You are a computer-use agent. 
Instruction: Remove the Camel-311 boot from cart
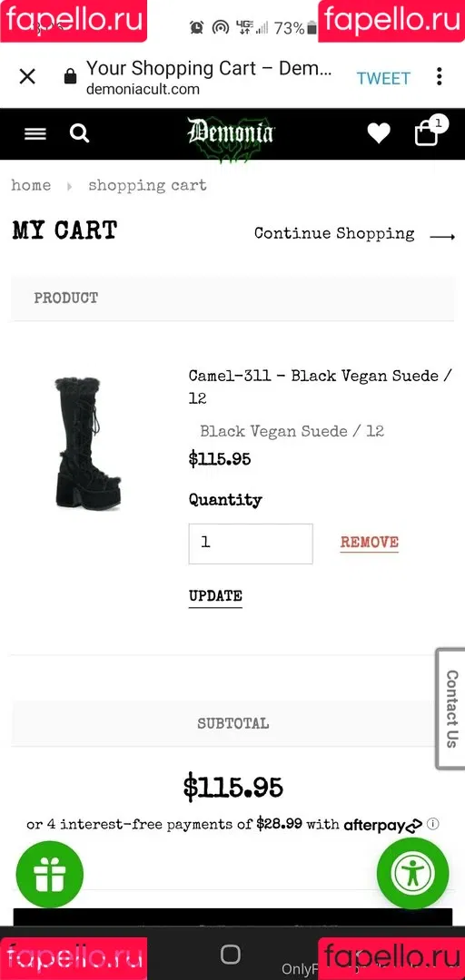[370, 543]
